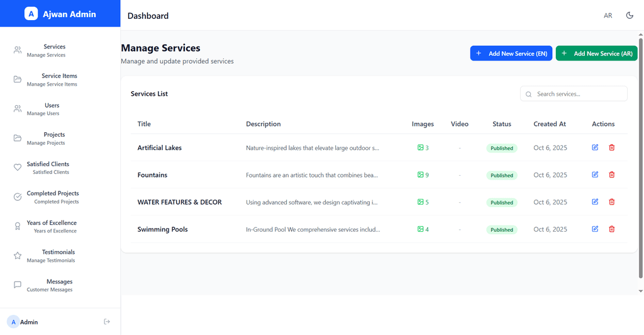Open Service Items in the sidebar
The width and height of the screenshot is (644, 335).
pyautogui.click(x=59, y=79)
